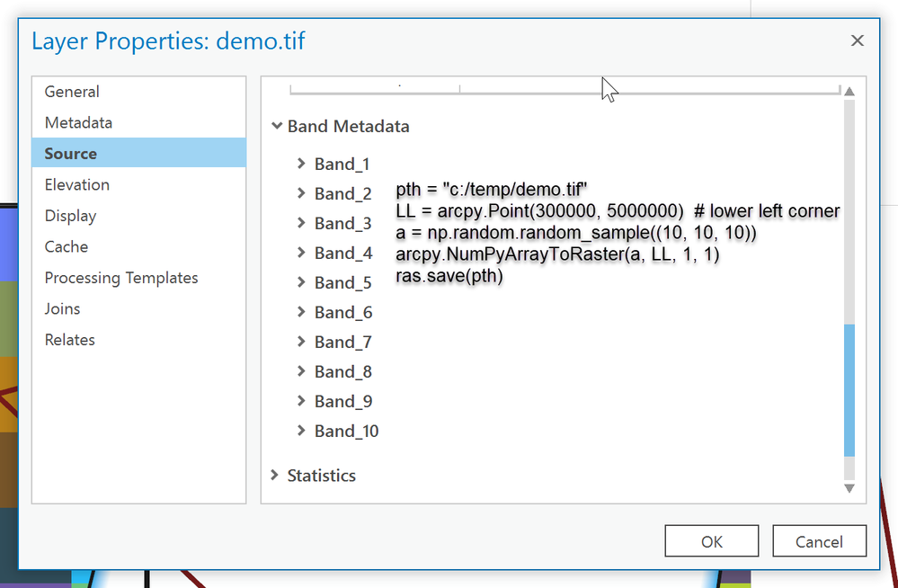Click the scrollbar up arrow
Screen dimensions: 898x588
pyautogui.click(x=849, y=91)
